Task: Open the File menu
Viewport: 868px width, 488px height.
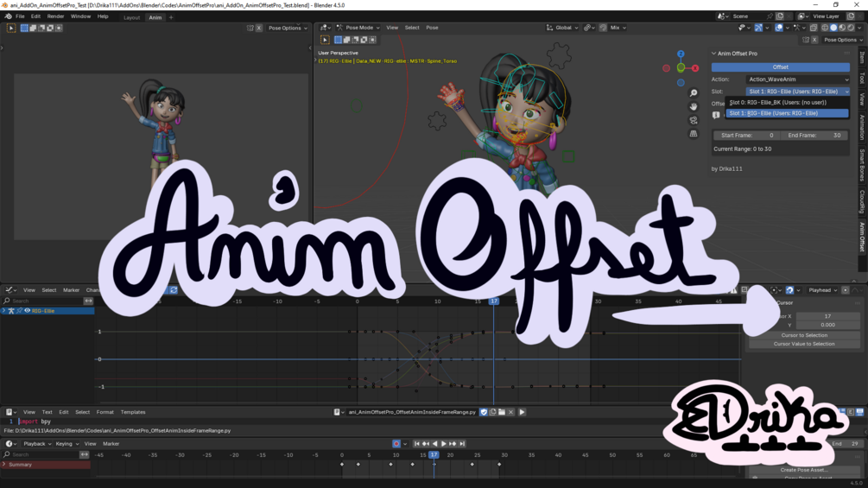Action: pos(20,16)
